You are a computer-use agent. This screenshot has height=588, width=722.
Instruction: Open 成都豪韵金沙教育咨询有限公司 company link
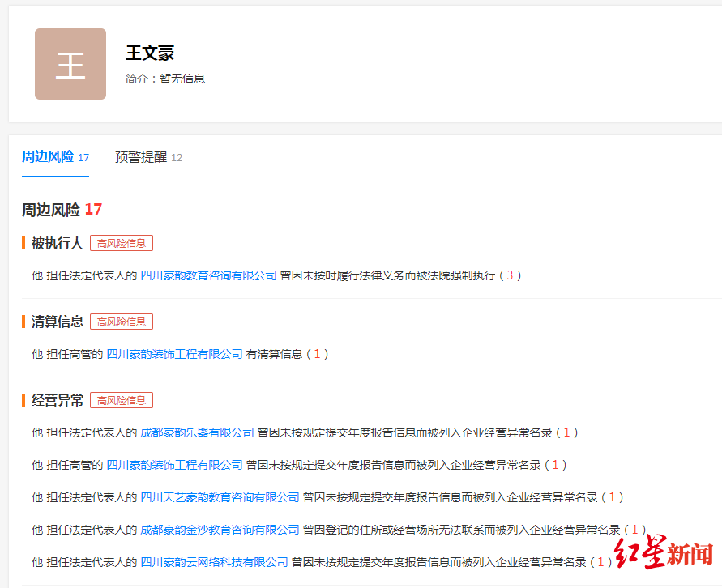[x=220, y=530]
